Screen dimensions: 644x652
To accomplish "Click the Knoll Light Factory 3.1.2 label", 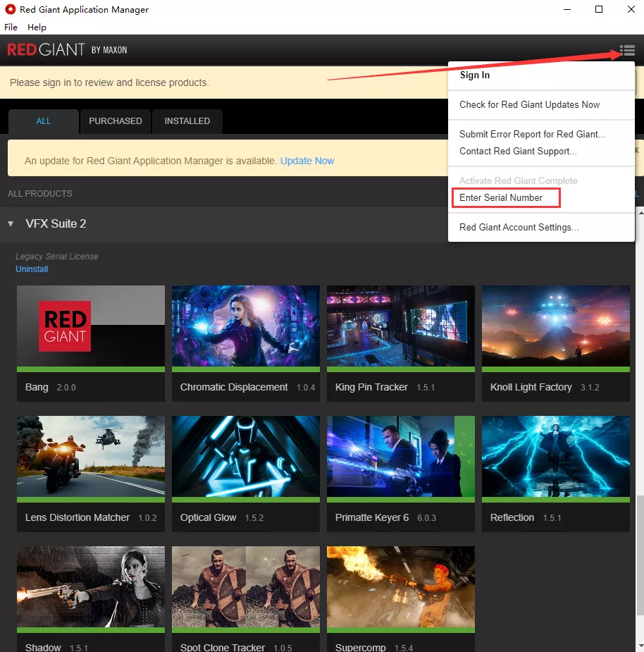I will [545, 387].
